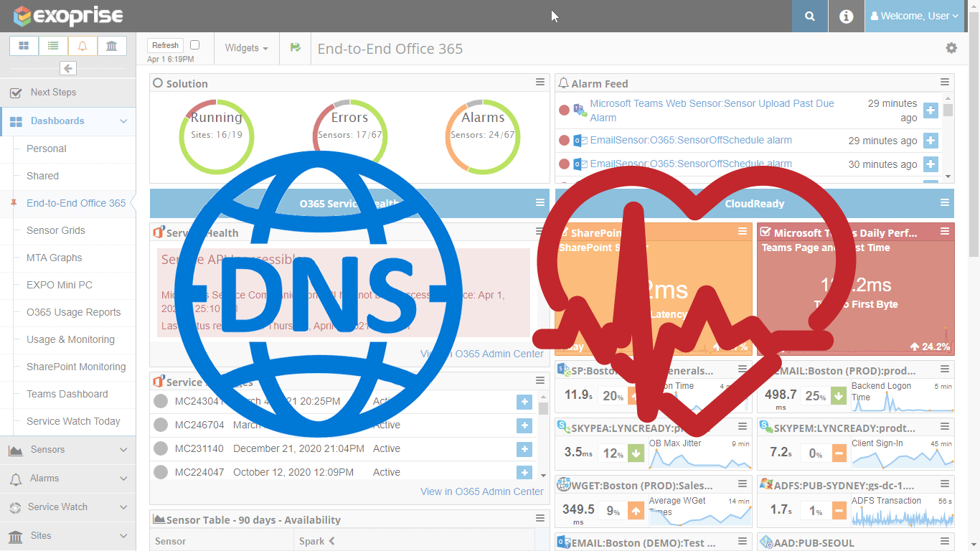Switch to the grid dashboards view icon
980x551 pixels.
pos(24,46)
